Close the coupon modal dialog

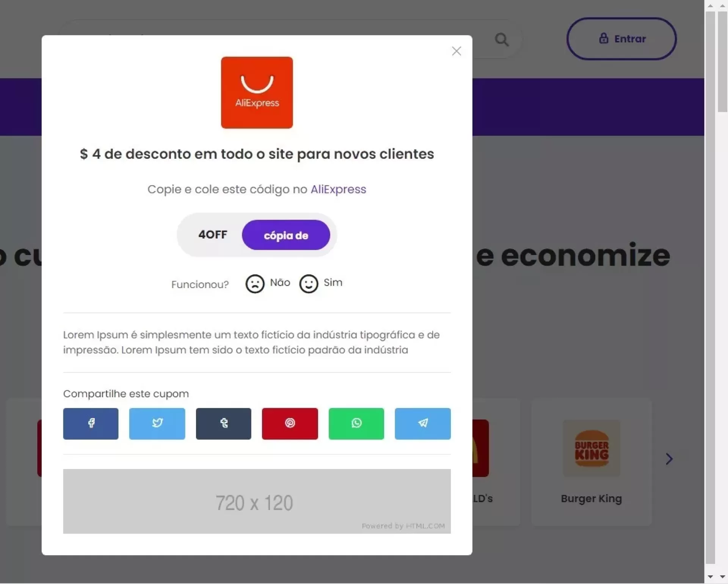click(x=456, y=51)
